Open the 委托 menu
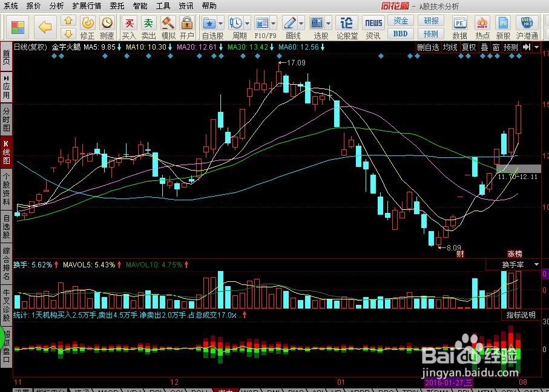Viewport: 549px width, 392px height. [117, 5]
